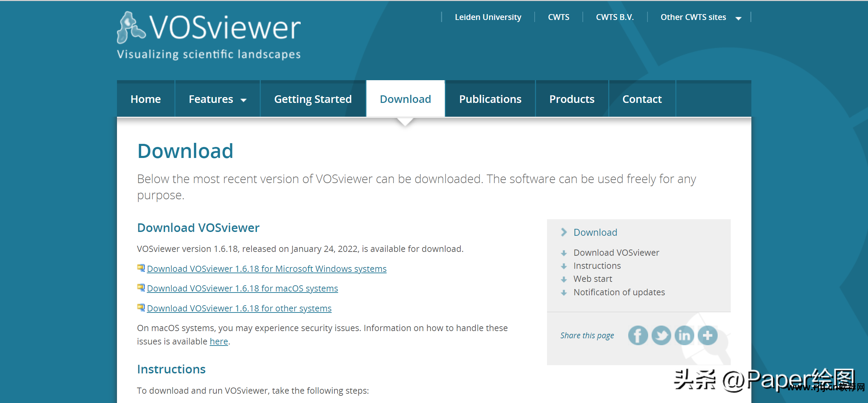Open the CWTS link in top bar
The image size is (868, 403).
coord(558,17)
